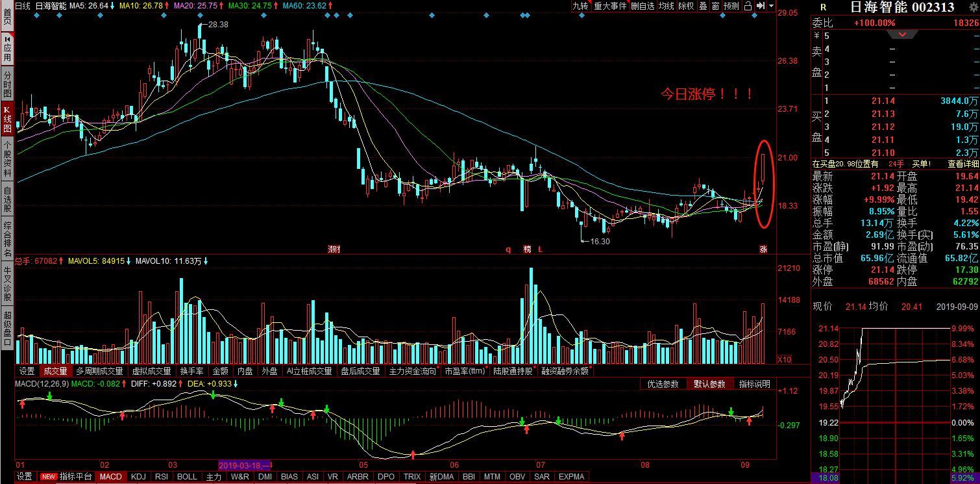This screenshot has width=980, height=484.
Task: Click the 九转 indicator button
Action: 581,6
